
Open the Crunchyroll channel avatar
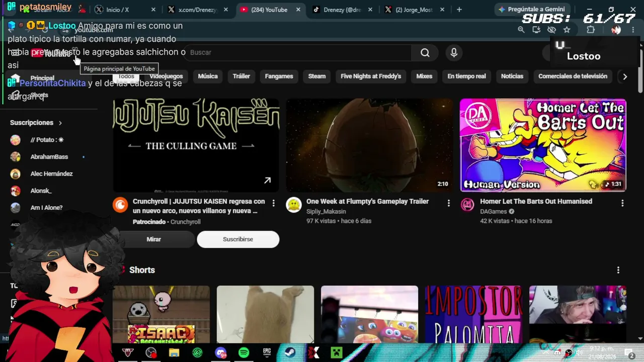(x=120, y=205)
